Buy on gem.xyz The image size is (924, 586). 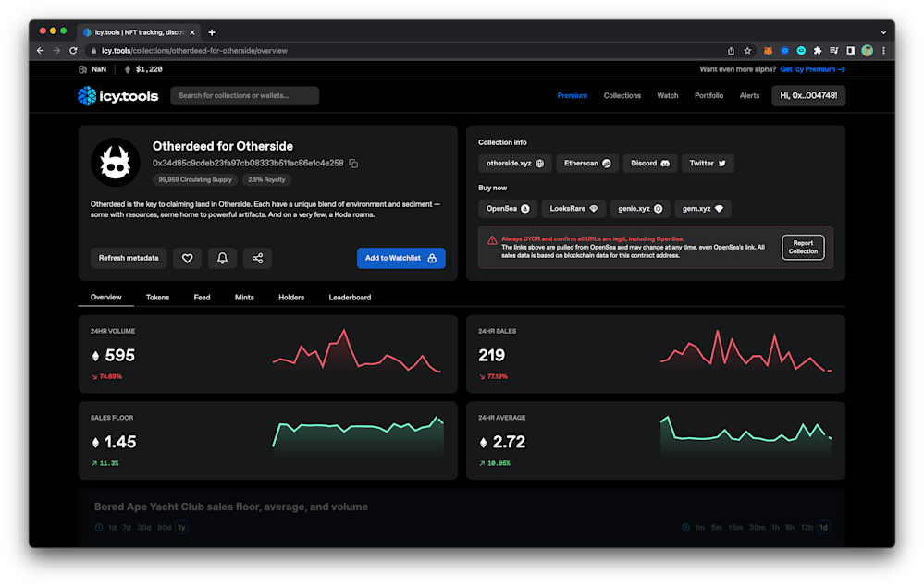point(702,209)
